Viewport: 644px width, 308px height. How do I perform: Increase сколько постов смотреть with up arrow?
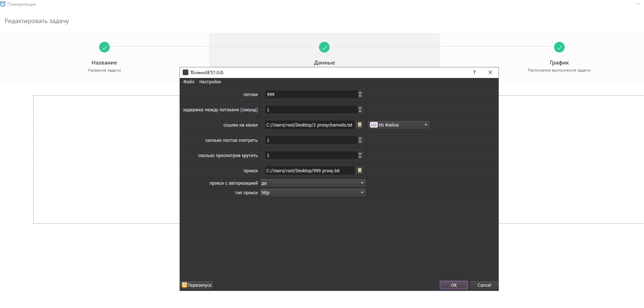tap(360, 139)
